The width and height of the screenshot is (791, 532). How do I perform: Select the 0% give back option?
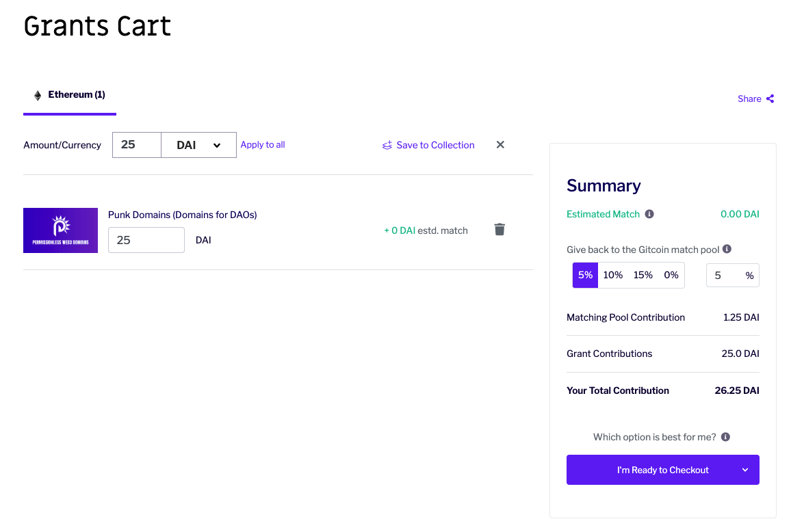pos(671,276)
